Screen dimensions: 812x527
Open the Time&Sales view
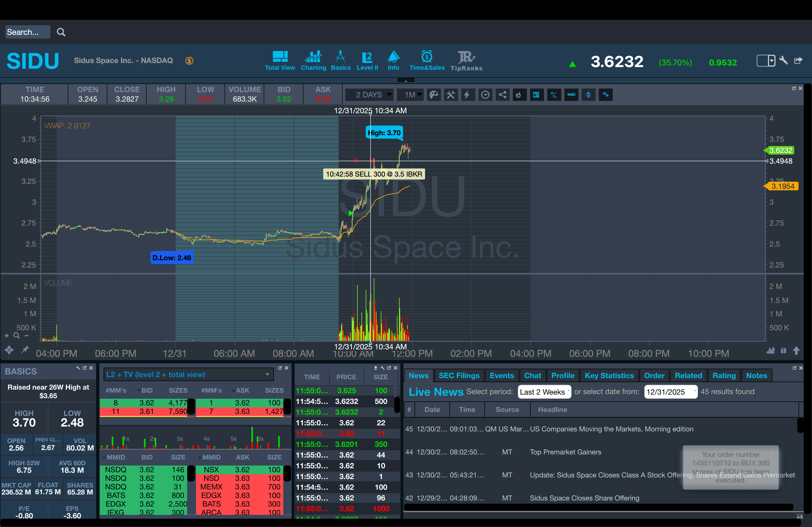pyautogui.click(x=427, y=61)
